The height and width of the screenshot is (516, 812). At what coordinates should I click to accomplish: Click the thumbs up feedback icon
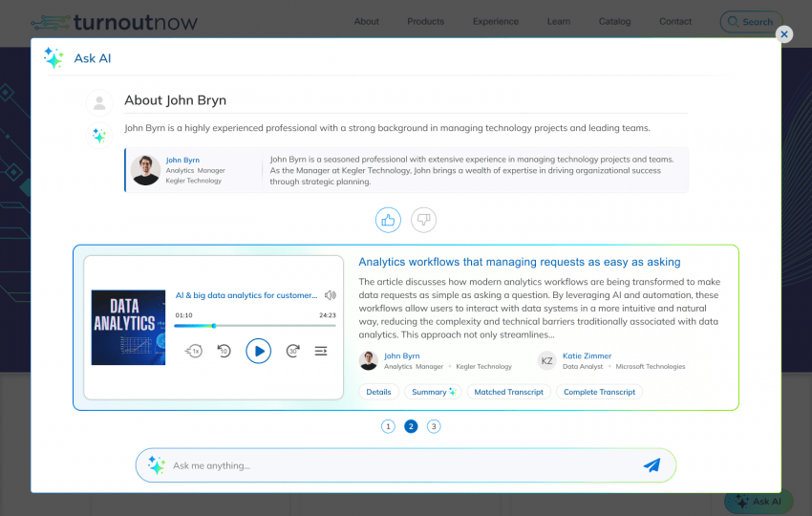pos(388,220)
